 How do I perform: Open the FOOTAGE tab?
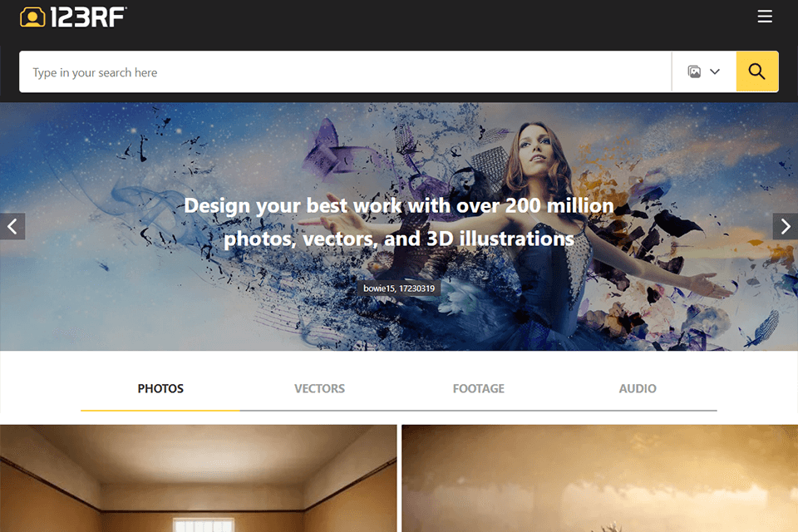click(x=479, y=388)
